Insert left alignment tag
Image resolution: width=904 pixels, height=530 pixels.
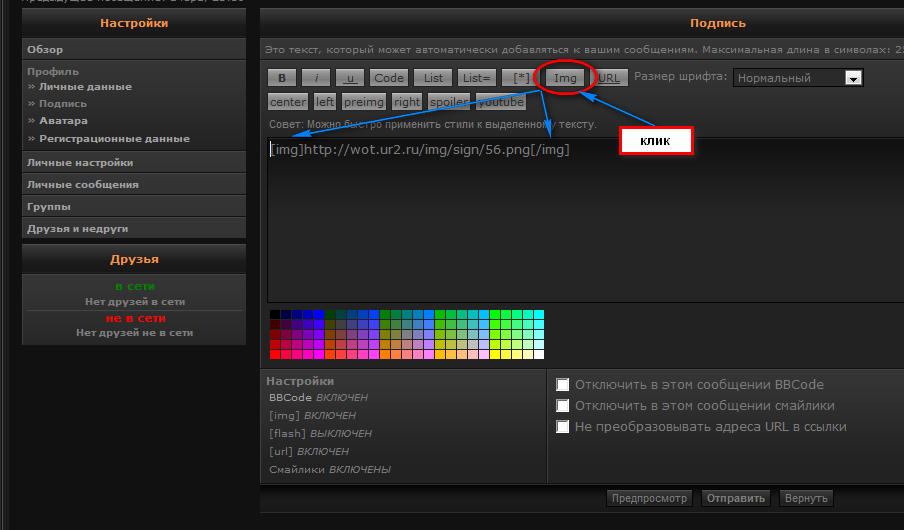point(325,102)
